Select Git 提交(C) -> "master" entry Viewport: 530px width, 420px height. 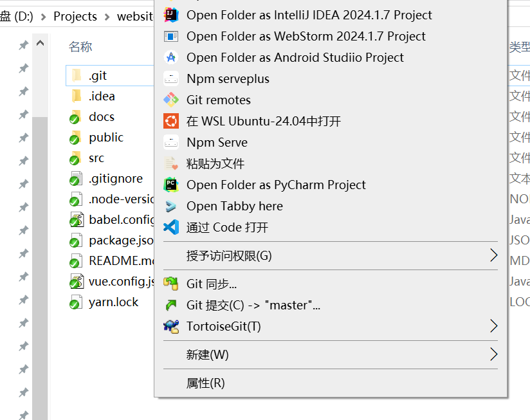coord(253,305)
